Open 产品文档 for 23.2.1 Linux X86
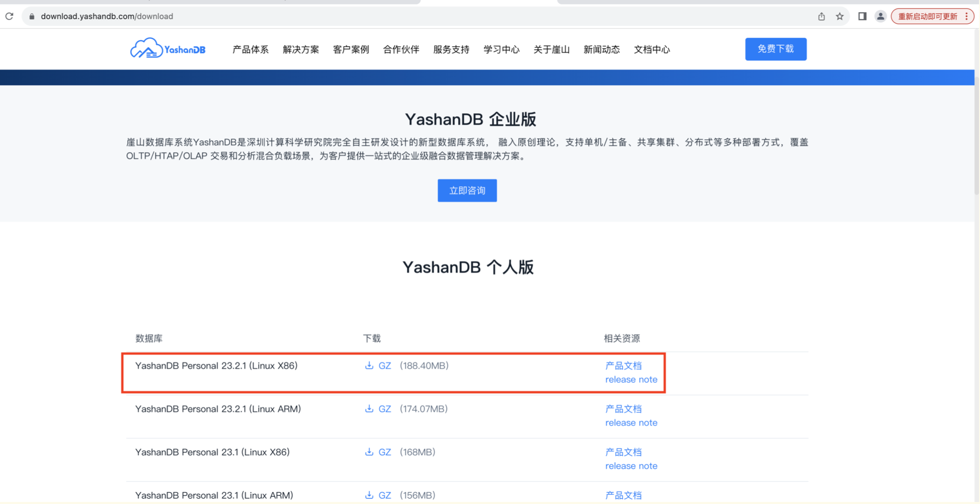980x504 pixels. pyautogui.click(x=624, y=366)
